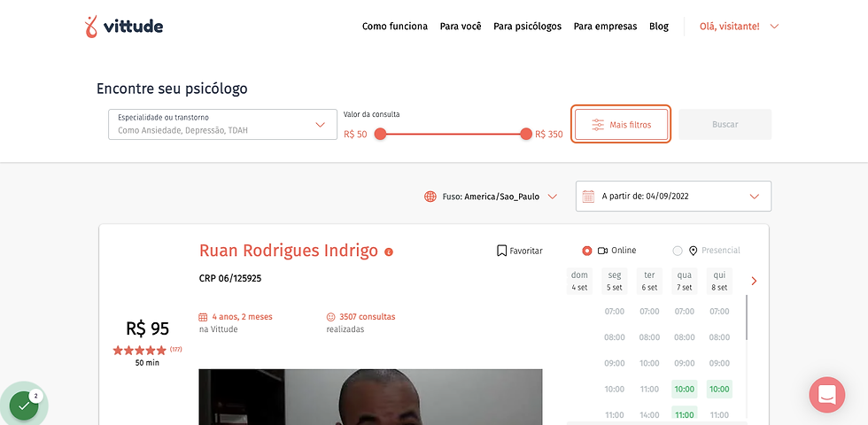Viewport: 868px width, 425px height.
Task: Click the verified badge next to Ruan Rodrigues Indrigo
Action: pyautogui.click(x=389, y=251)
